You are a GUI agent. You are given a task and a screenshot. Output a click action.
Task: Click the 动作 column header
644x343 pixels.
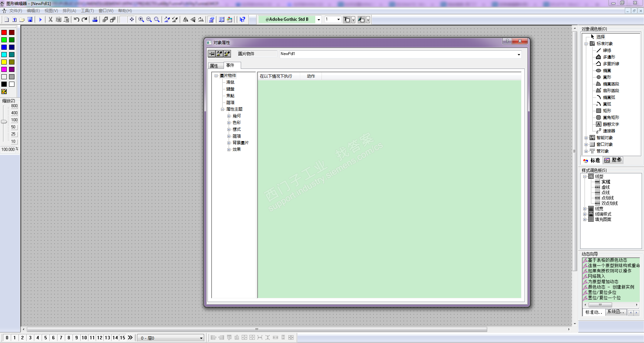pos(311,76)
